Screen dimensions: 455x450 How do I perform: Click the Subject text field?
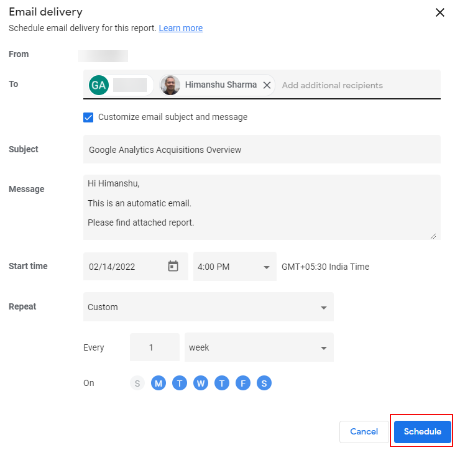point(262,149)
